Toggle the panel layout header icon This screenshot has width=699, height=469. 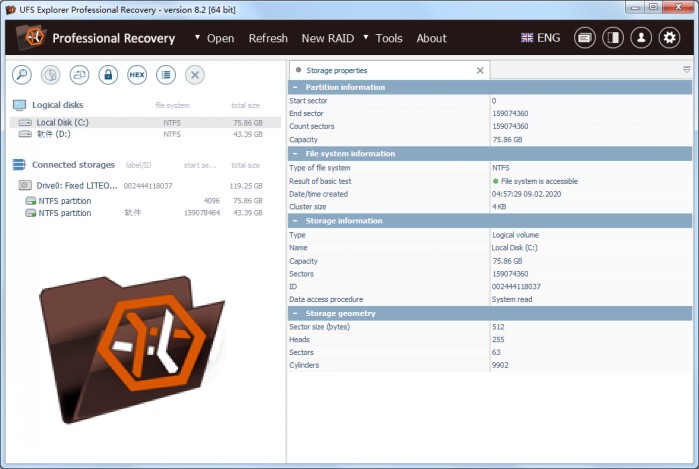(613, 38)
